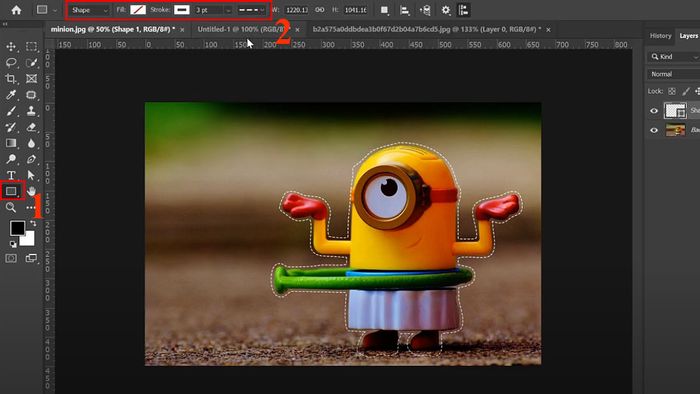Select the Crop tool

click(11, 79)
